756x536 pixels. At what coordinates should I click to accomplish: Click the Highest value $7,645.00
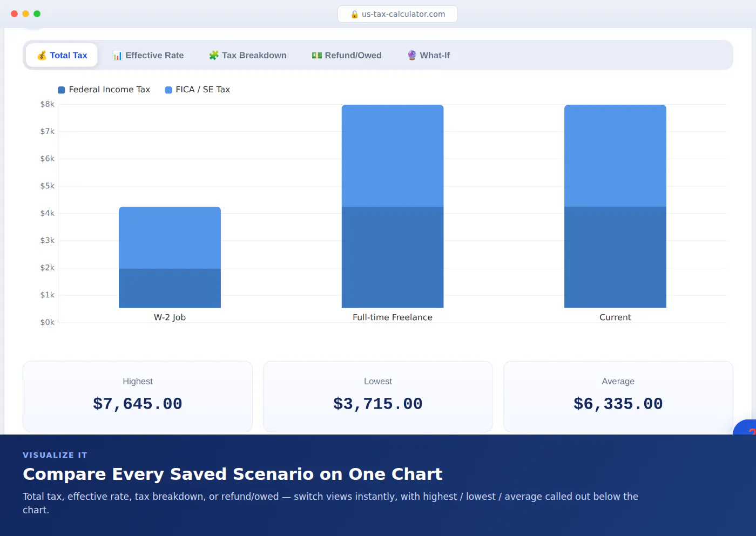(138, 404)
